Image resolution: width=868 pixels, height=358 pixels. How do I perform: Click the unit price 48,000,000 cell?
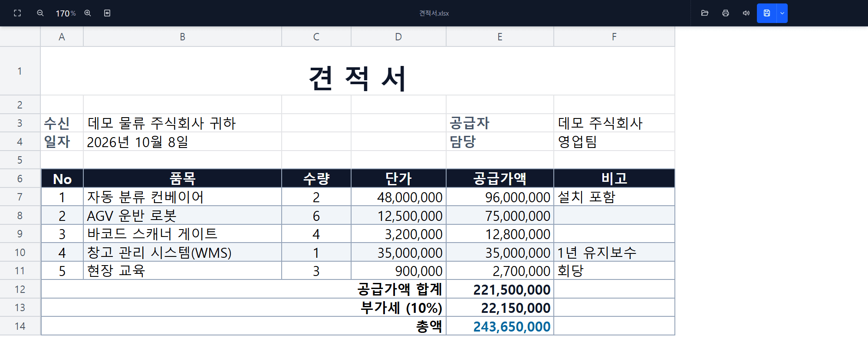click(x=398, y=197)
